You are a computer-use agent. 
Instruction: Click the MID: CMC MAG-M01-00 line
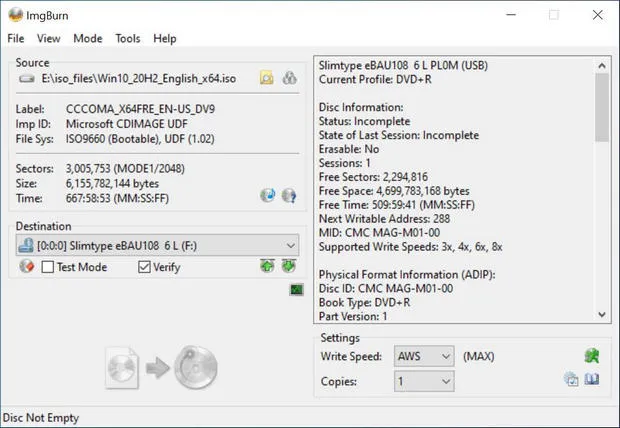(x=380, y=233)
